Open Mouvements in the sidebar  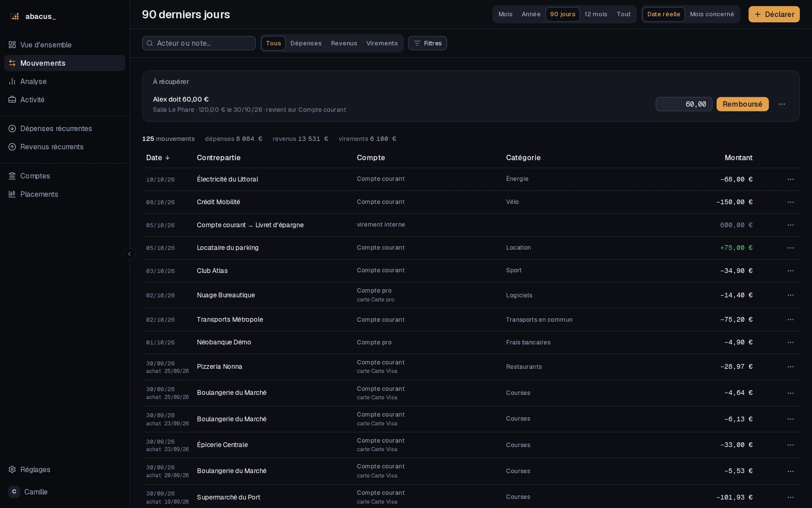[65, 63]
